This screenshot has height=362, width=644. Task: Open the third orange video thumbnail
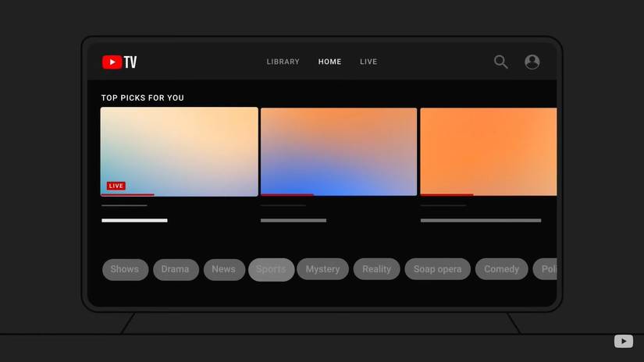[488, 151]
